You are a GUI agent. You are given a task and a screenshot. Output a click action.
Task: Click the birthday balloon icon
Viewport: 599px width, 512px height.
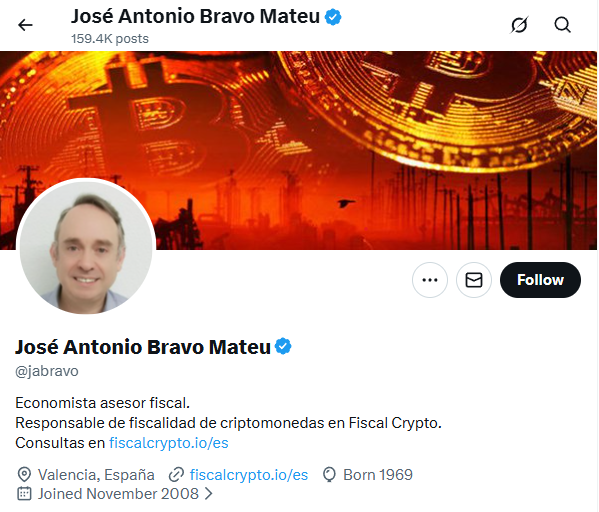coord(329,475)
